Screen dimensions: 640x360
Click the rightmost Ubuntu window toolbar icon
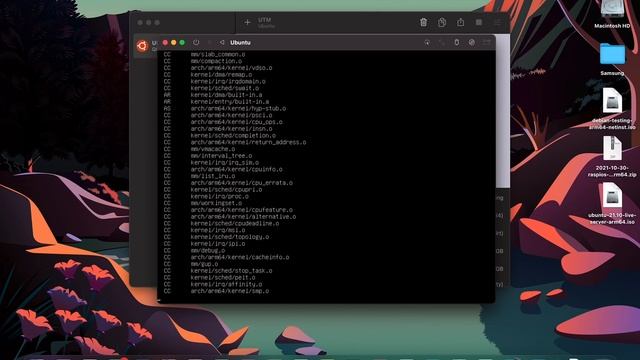[487, 42]
